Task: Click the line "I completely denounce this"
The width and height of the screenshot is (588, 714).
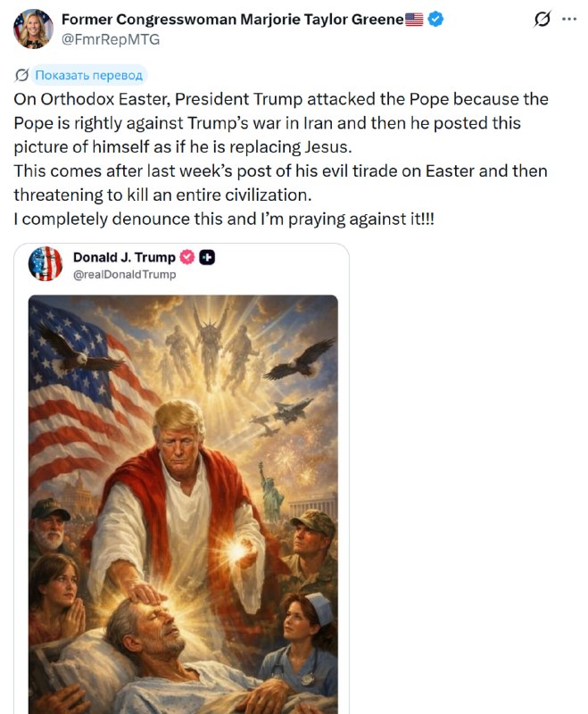Action: click(224, 218)
